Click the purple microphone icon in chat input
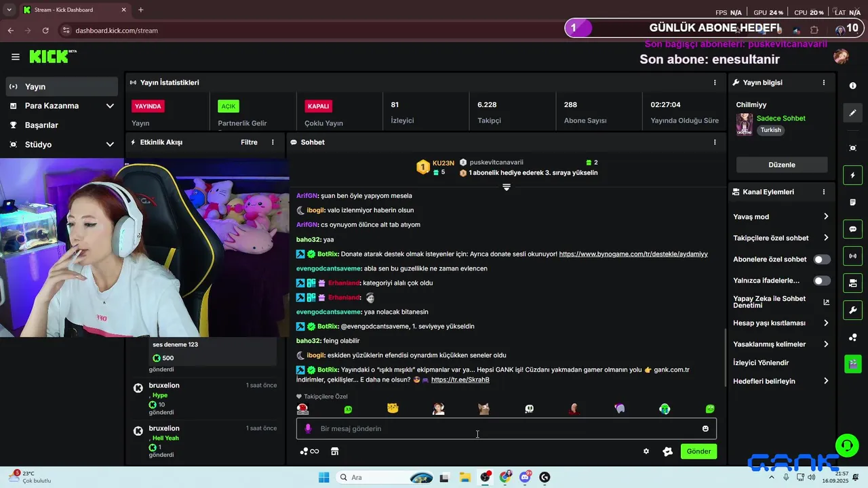The height and width of the screenshot is (488, 868). coord(308,428)
